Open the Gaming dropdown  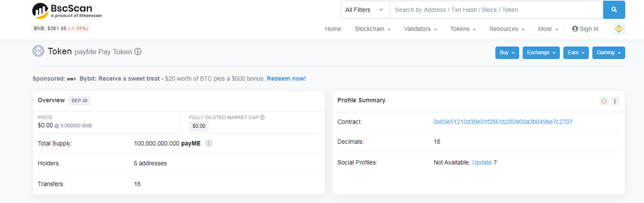pyautogui.click(x=609, y=53)
